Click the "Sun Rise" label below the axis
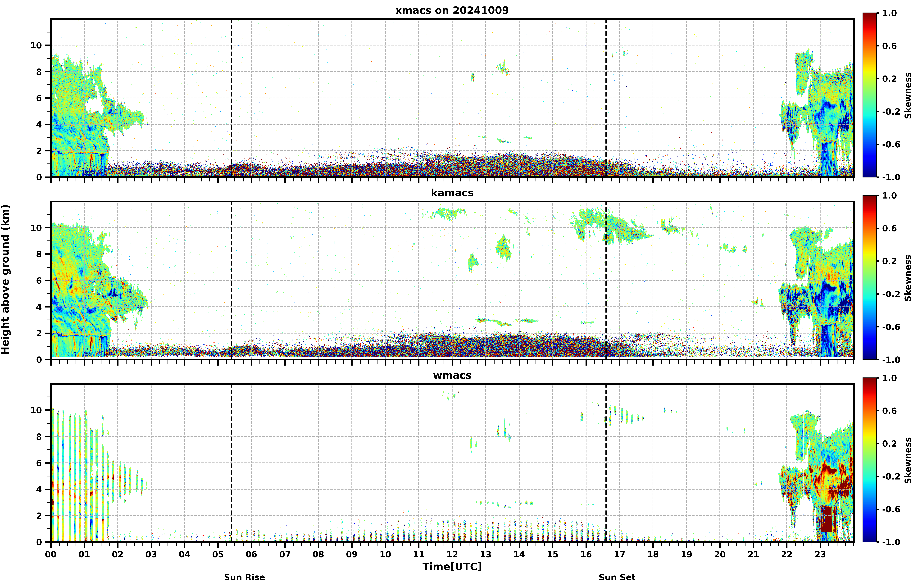This screenshot has height=588, width=918. pos(244,577)
